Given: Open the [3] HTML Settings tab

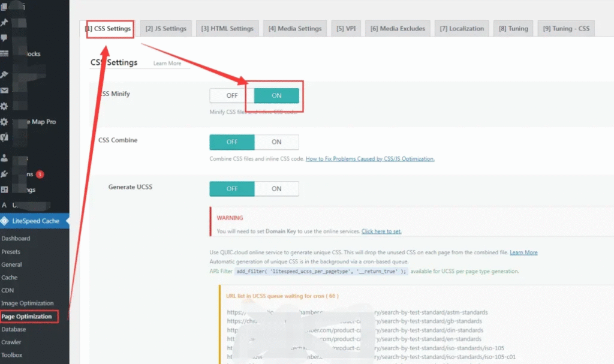Looking at the screenshot, I should pyautogui.click(x=227, y=29).
